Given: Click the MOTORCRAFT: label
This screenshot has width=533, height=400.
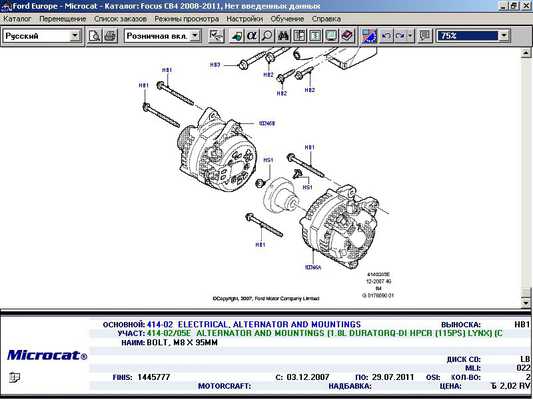Looking at the screenshot, I should tap(224, 386).
